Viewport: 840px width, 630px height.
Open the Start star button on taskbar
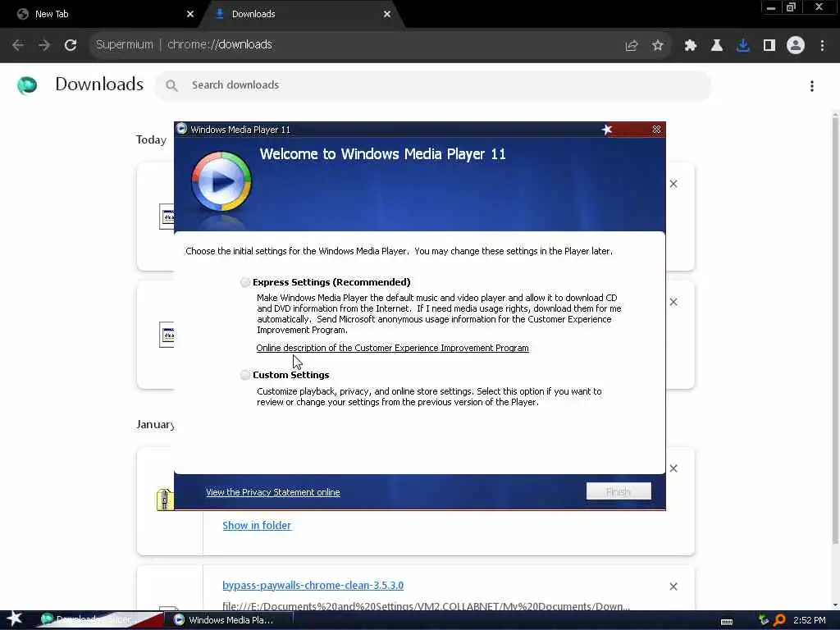(15, 619)
